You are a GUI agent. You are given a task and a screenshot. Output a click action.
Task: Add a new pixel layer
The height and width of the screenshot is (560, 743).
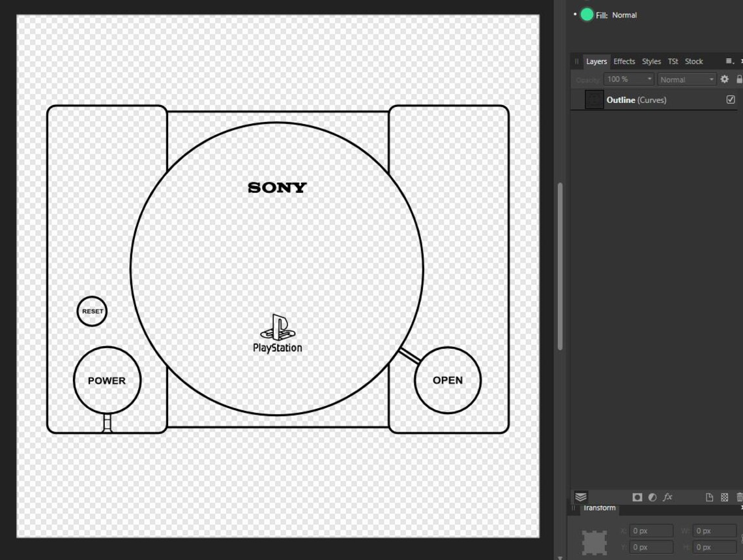725,497
